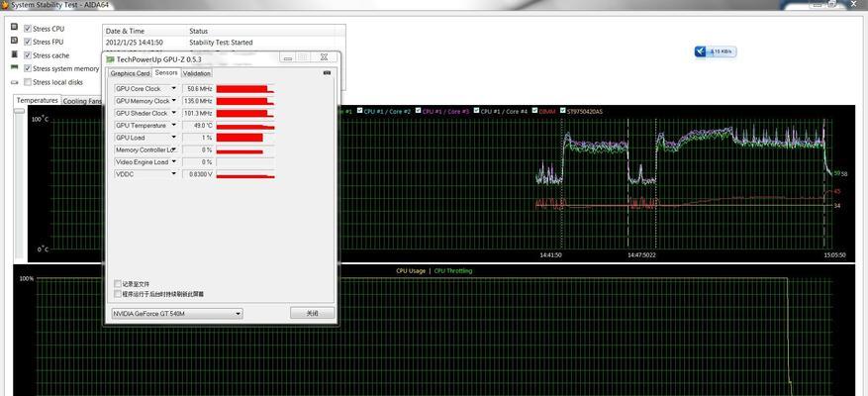Click the 14:41:50 timestamp under the temperature graph

coord(551,255)
